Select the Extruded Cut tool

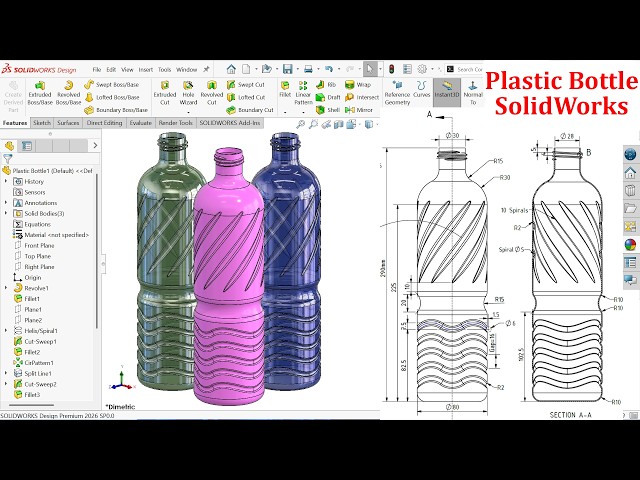[x=165, y=93]
